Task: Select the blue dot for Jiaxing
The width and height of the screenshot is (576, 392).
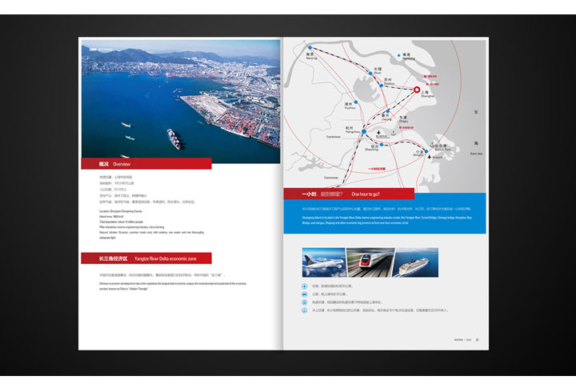Action: pyautogui.click(x=387, y=111)
